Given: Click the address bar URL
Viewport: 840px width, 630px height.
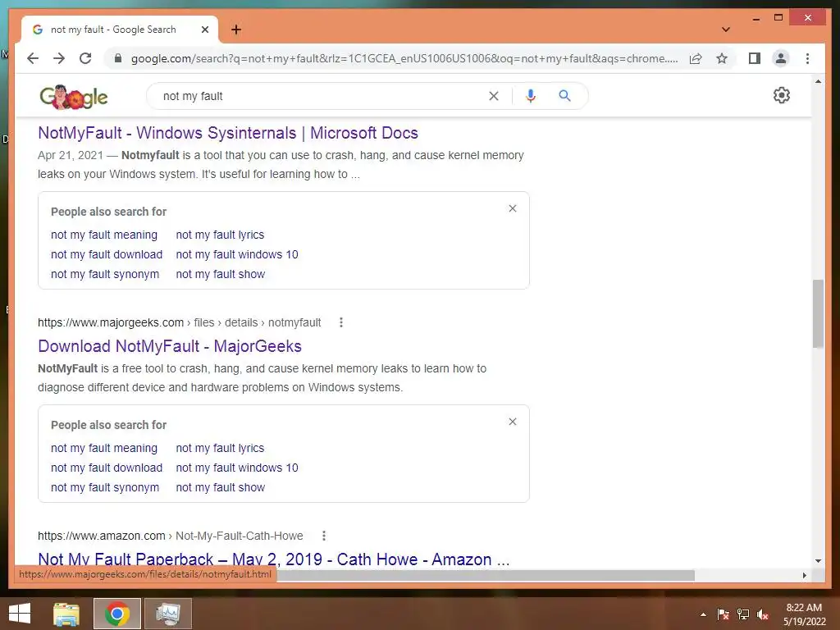Looking at the screenshot, I should pos(404,58).
